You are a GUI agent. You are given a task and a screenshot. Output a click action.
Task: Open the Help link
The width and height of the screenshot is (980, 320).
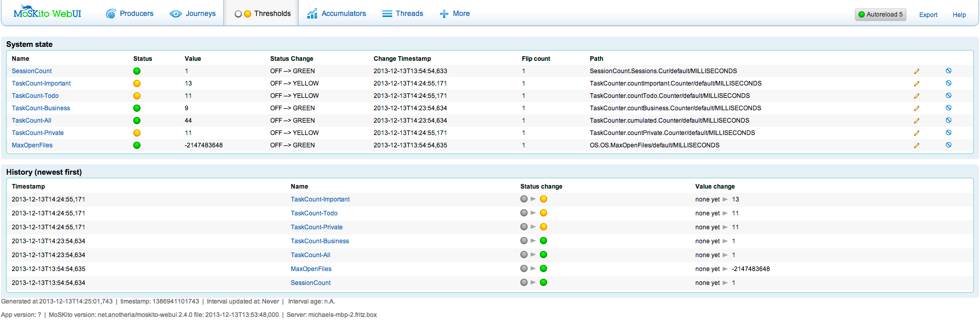pos(959,15)
